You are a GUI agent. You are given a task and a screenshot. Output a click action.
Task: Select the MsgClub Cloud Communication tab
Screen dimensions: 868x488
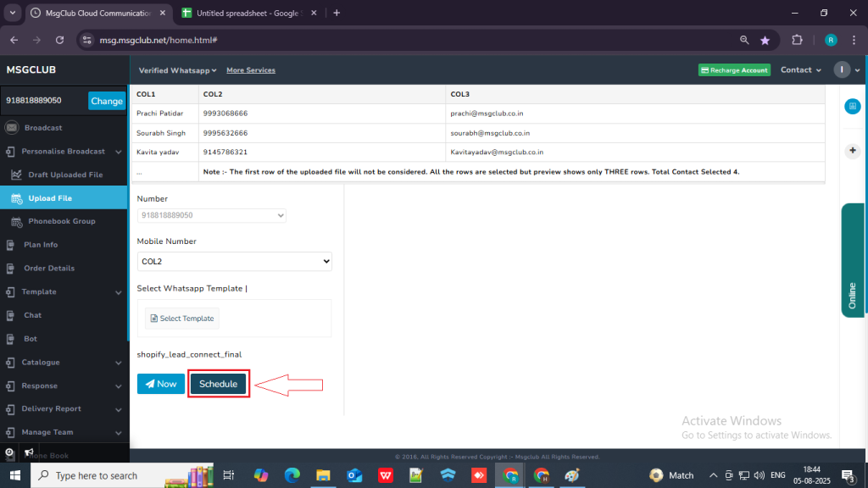coord(98,13)
